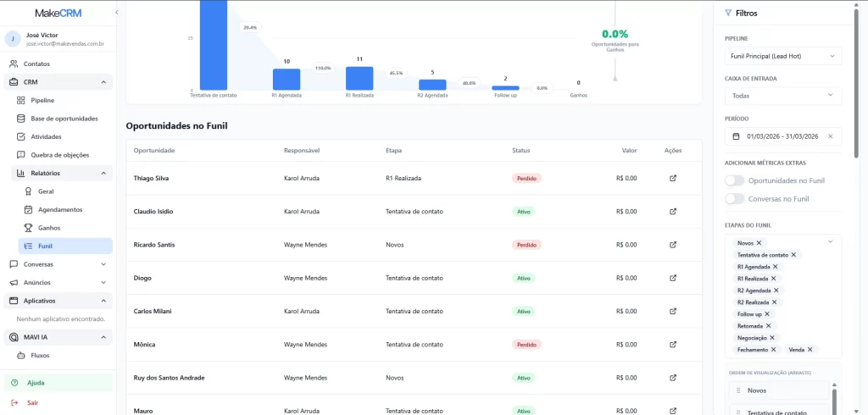868x415 pixels.
Task: Enable Conversas no Funil metric toggle
Action: (735, 199)
